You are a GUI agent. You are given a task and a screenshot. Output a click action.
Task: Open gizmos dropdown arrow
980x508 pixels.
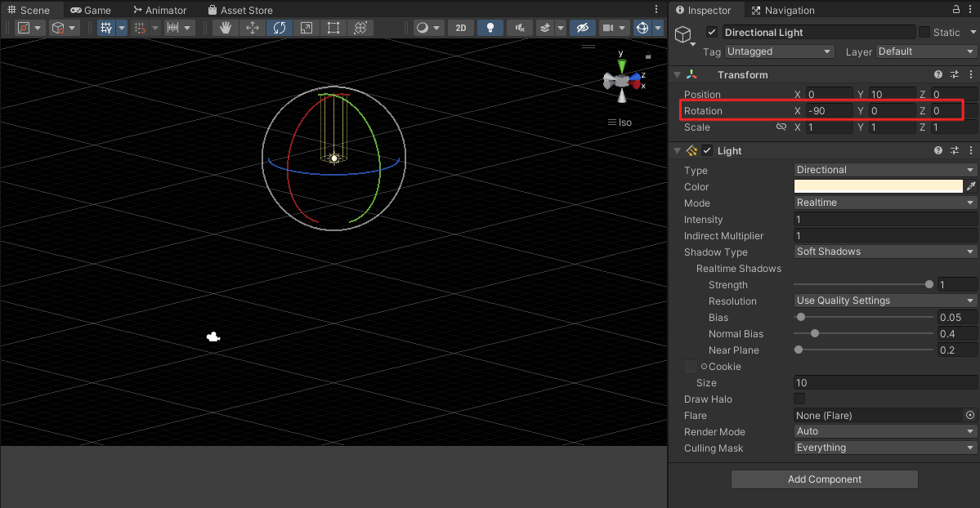(x=658, y=28)
